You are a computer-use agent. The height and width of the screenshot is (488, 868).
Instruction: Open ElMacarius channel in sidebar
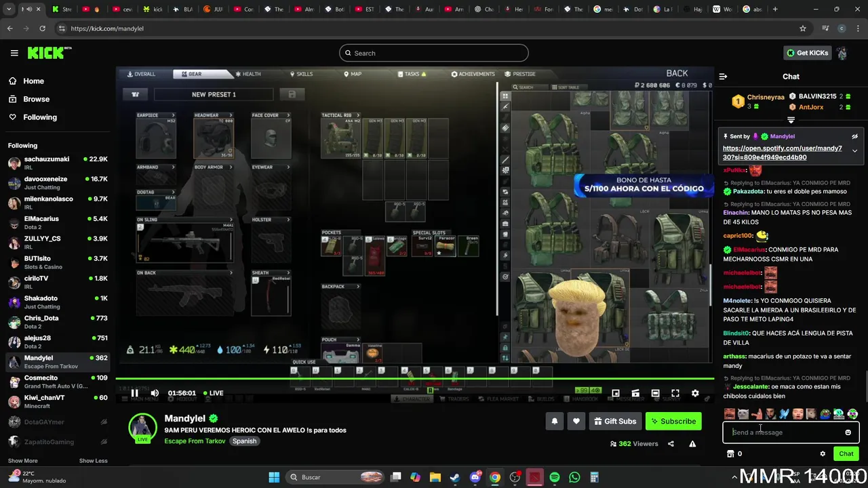click(58, 223)
